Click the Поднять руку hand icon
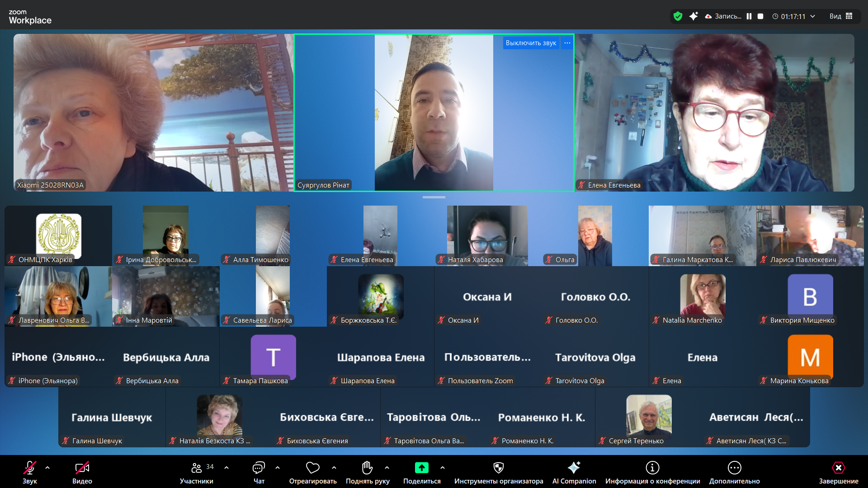The height and width of the screenshot is (488, 868). click(367, 468)
